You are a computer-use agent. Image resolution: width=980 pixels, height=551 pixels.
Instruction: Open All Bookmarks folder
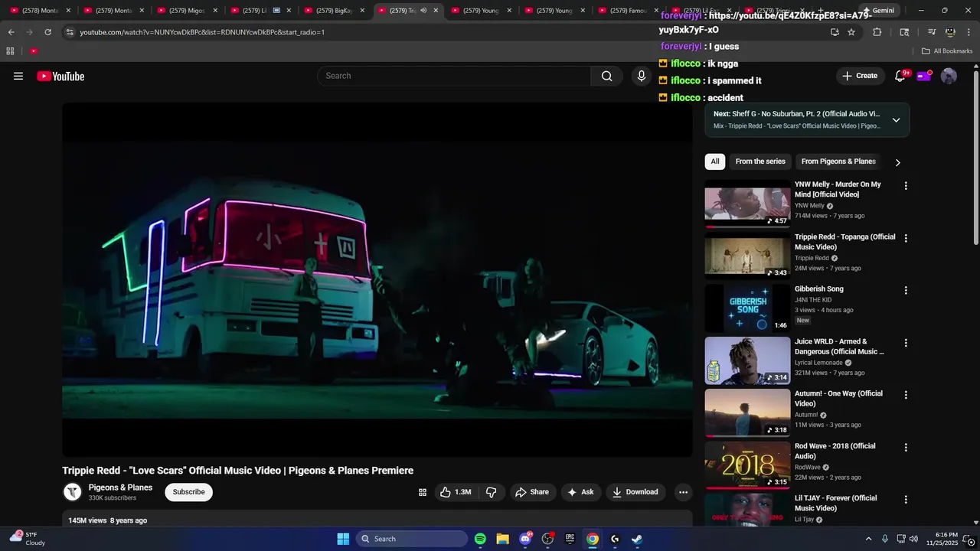pyautogui.click(x=947, y=51)
